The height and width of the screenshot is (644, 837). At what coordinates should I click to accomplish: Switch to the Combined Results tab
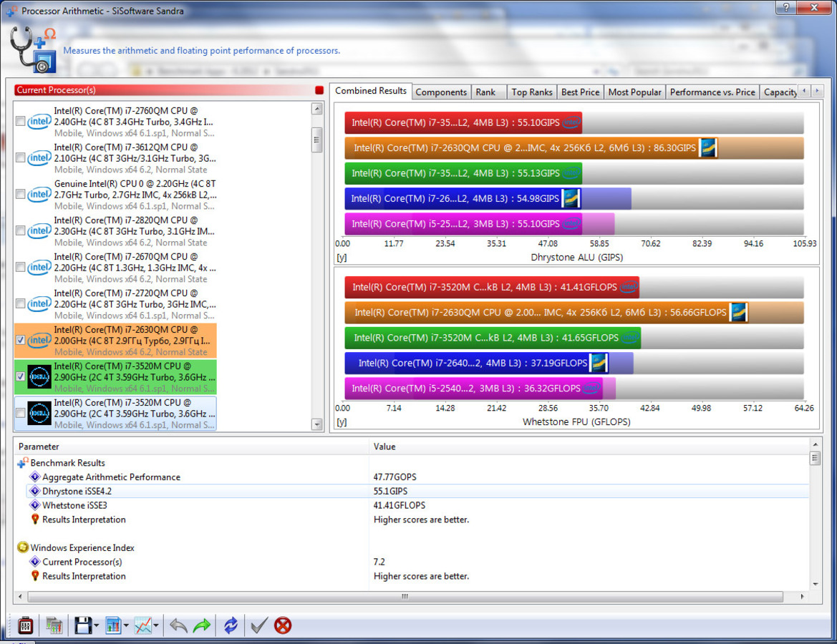pyautogui.click(x=371, y=92)
